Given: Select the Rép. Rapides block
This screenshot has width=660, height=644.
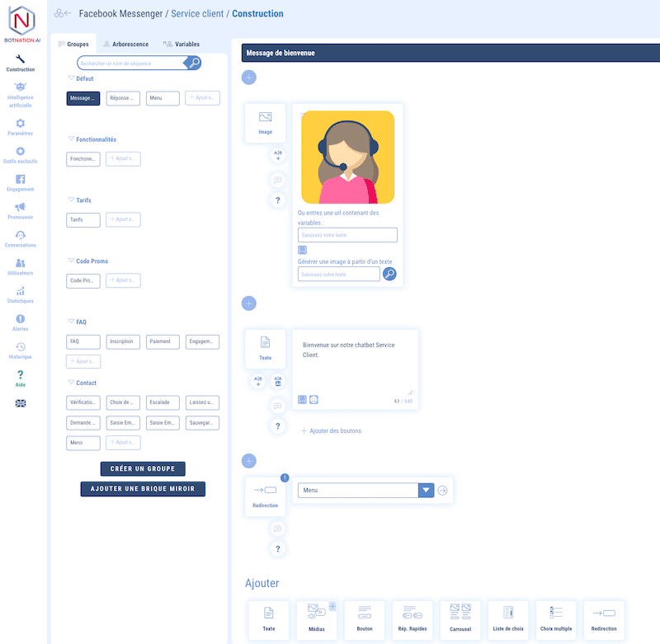Looking at the screenshot, I should pos(412,618).
